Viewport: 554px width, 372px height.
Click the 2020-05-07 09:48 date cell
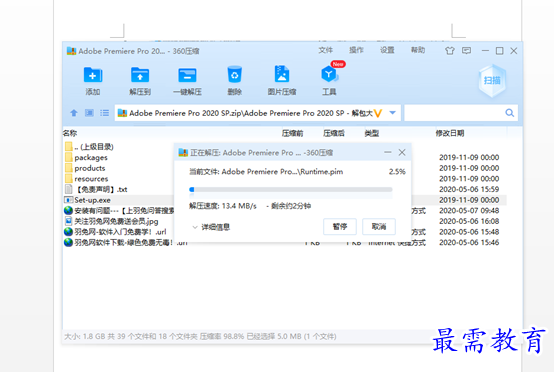pyautogui.click(x=469, y=211)
